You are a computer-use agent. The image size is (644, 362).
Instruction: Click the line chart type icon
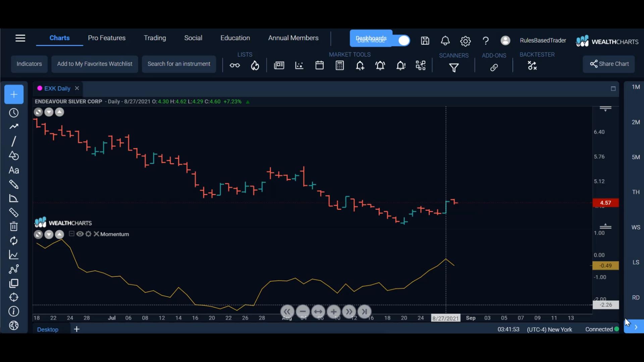(x=14, y=255)
